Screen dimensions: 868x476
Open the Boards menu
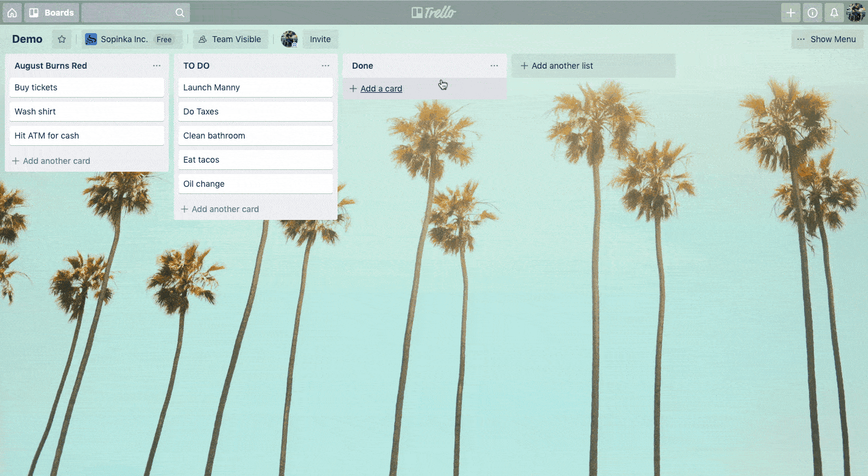coord(52,13)
